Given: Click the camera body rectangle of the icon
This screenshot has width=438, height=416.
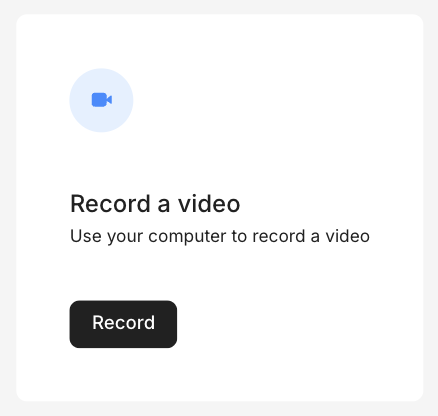Looking at the screenshot, I should (99, 100).
